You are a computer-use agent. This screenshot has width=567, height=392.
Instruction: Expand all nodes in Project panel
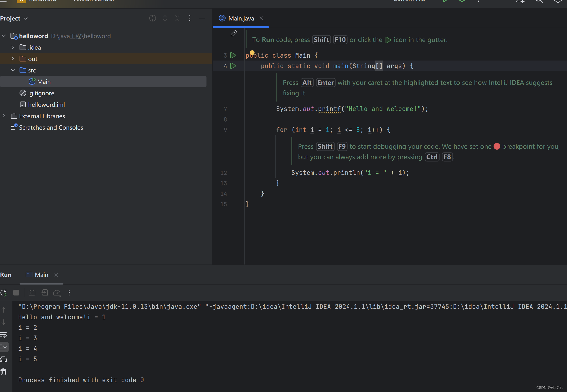165,18
